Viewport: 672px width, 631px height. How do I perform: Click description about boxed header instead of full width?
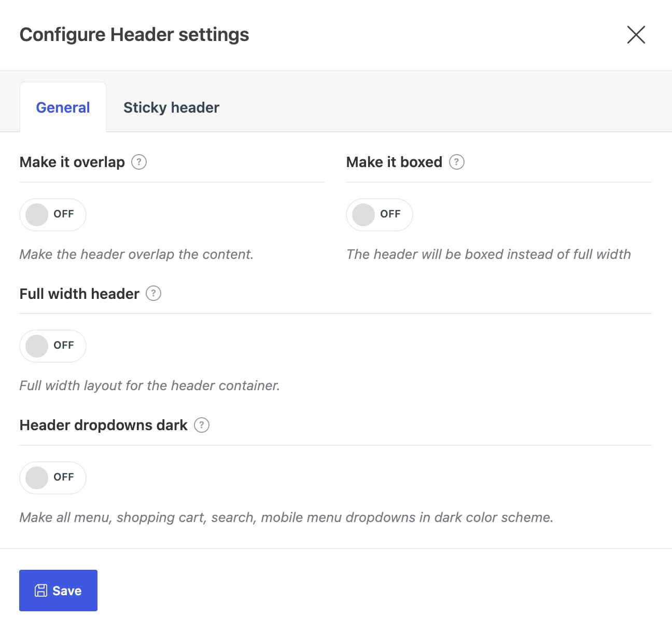(488, 254)
